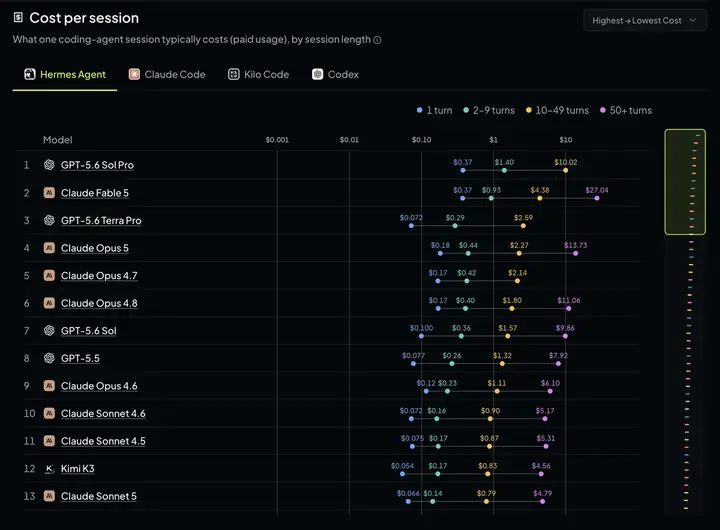The height and width of the screenshot is (530, 720).
Task: Click the Model column header
Action: 57,140
